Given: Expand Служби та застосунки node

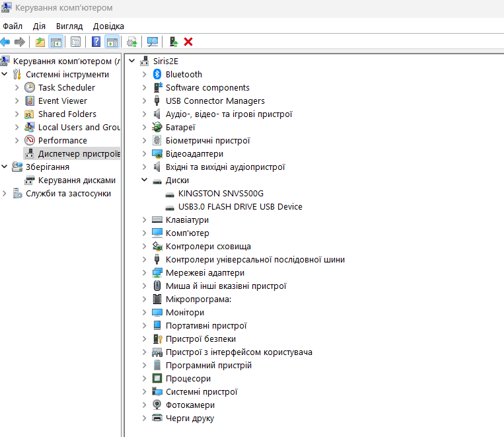Looking at the screenshot, I should 5,194.
